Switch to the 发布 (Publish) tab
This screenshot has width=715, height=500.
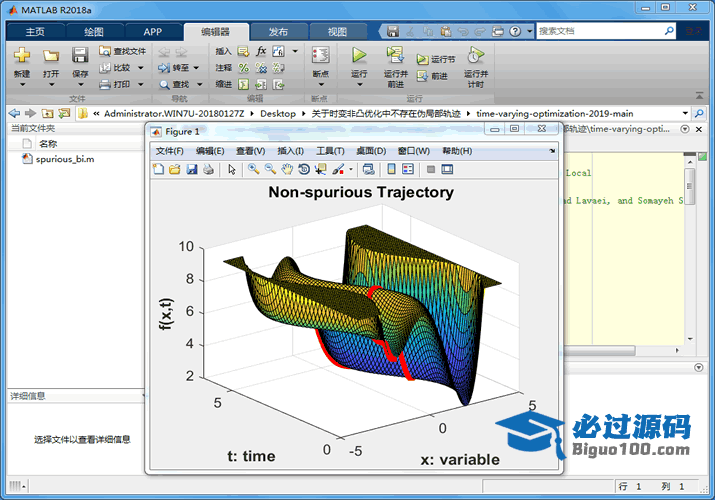pos(278,31)
